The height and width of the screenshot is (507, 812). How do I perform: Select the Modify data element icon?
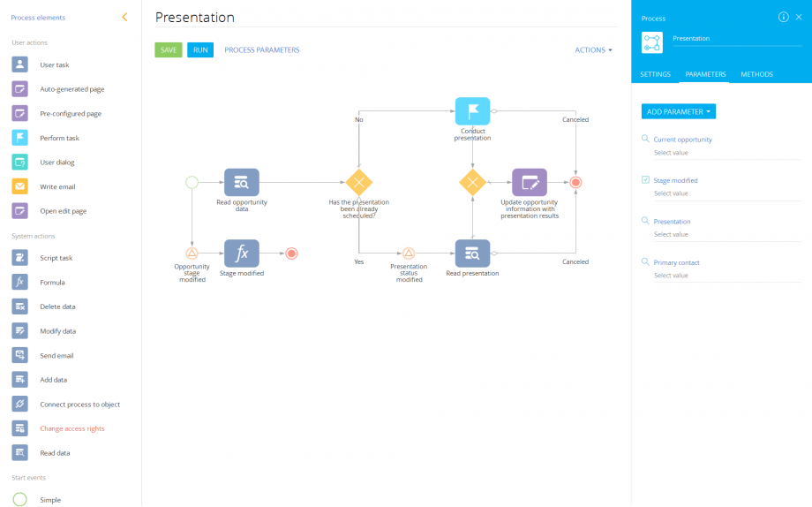(19, 330)
